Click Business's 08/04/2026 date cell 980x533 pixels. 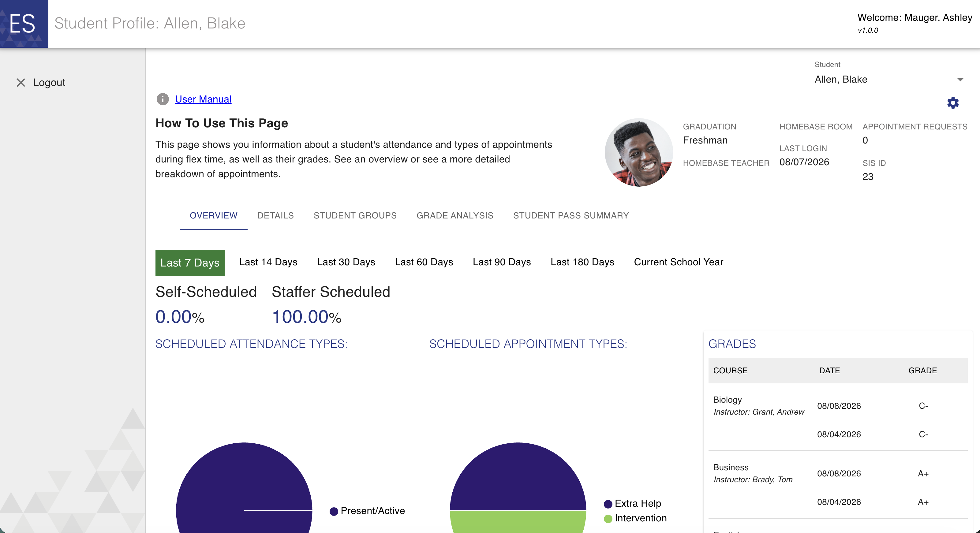coord(839,502)
